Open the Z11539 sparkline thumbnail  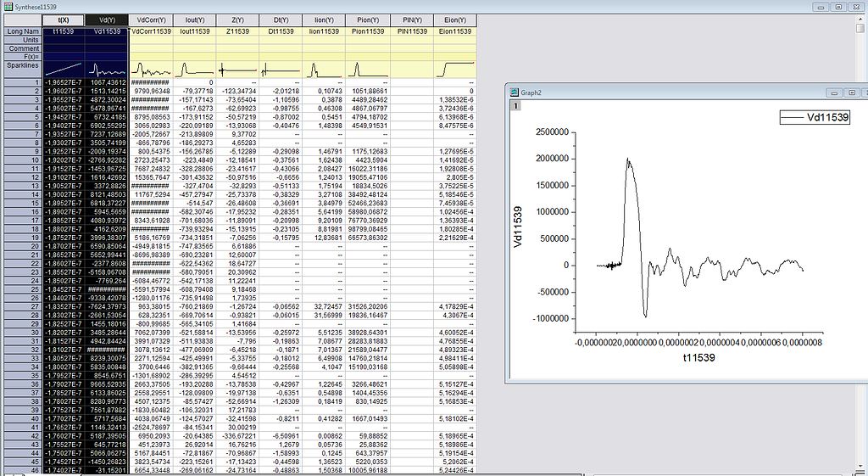(x=237, y=70)
